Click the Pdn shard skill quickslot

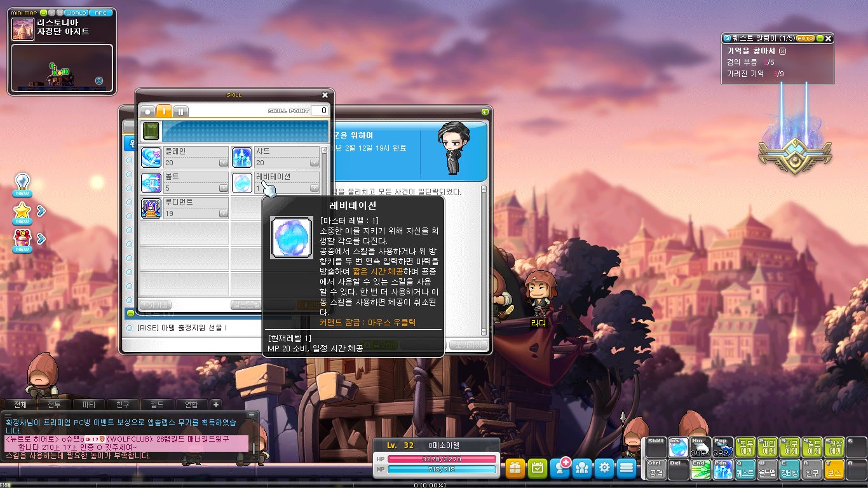[x=722, y=469]
